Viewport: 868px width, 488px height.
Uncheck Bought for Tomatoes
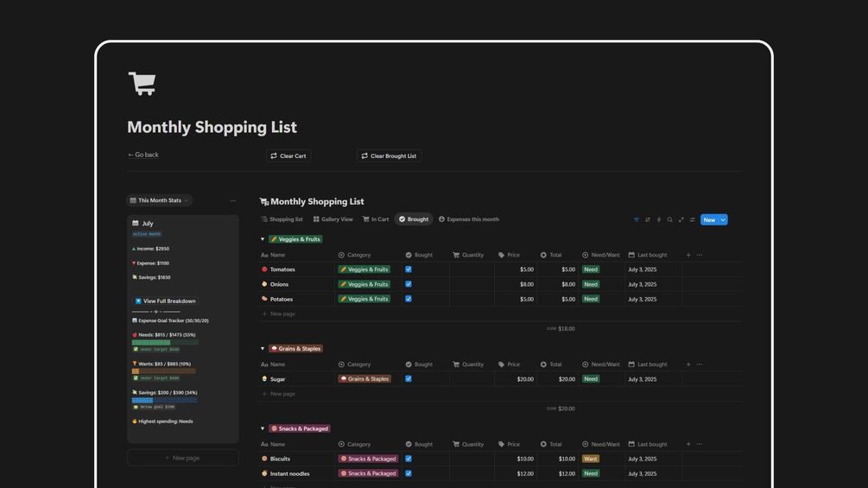tap(409, 269)
